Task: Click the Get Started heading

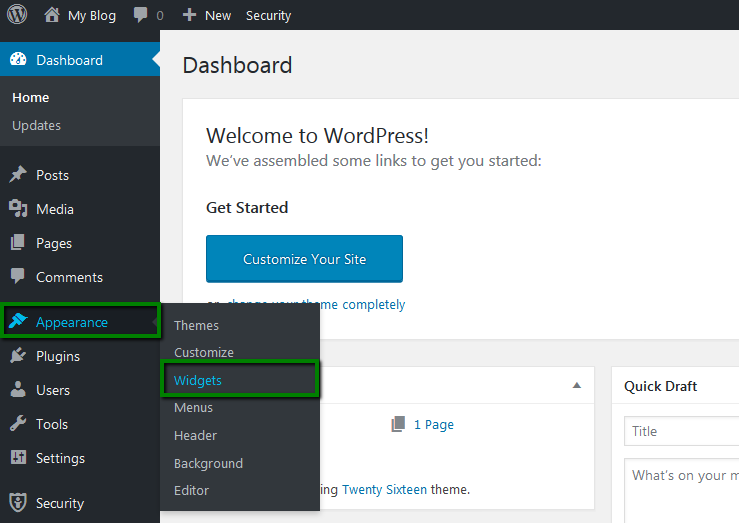Action: coord(247,208)
